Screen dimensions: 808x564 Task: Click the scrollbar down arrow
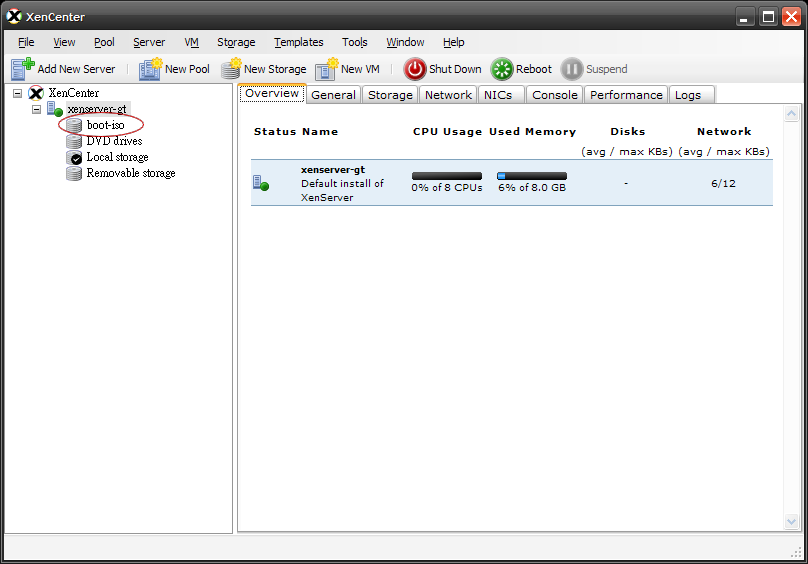[792, 521]
